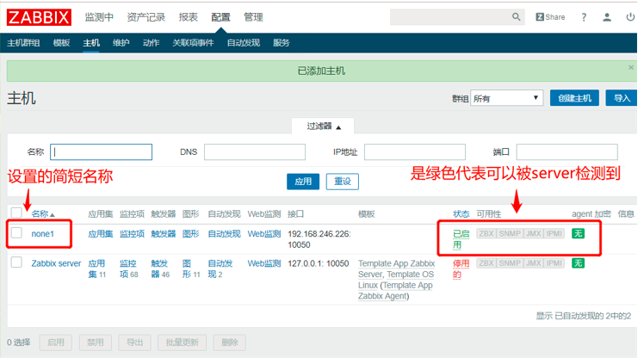Click the green 无 encryption badge for none1
Viewport: 644px width, 364px height.
pos(578,233)
